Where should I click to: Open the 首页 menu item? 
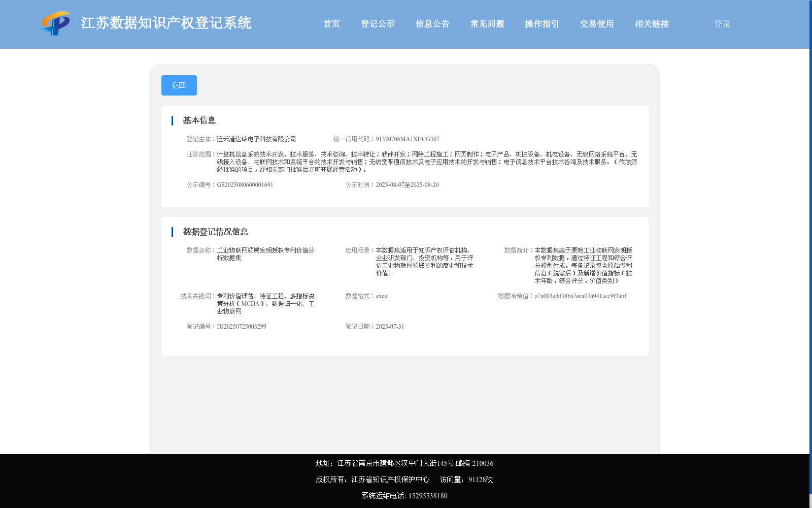coord(331,24)
